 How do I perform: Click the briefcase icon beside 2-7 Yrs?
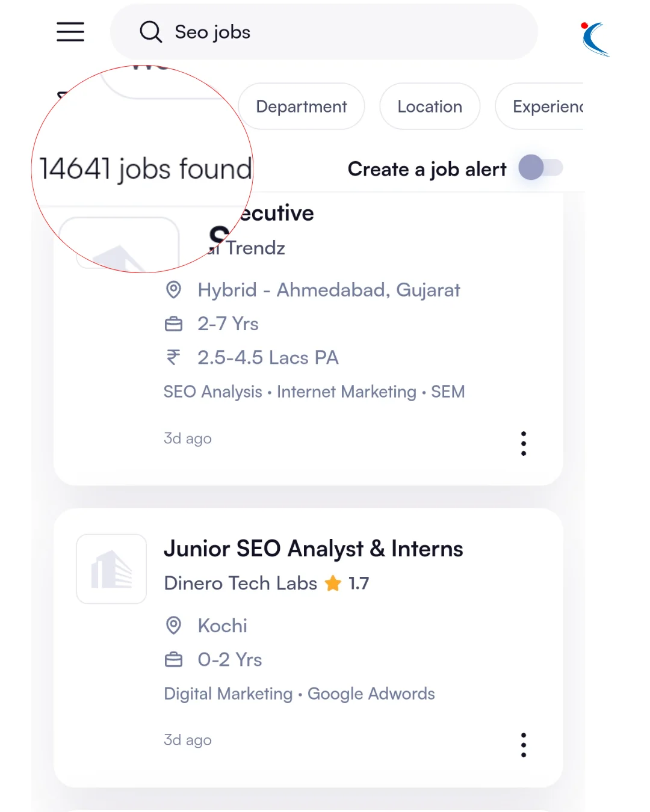pyautogui.click(x=173, y=324)
